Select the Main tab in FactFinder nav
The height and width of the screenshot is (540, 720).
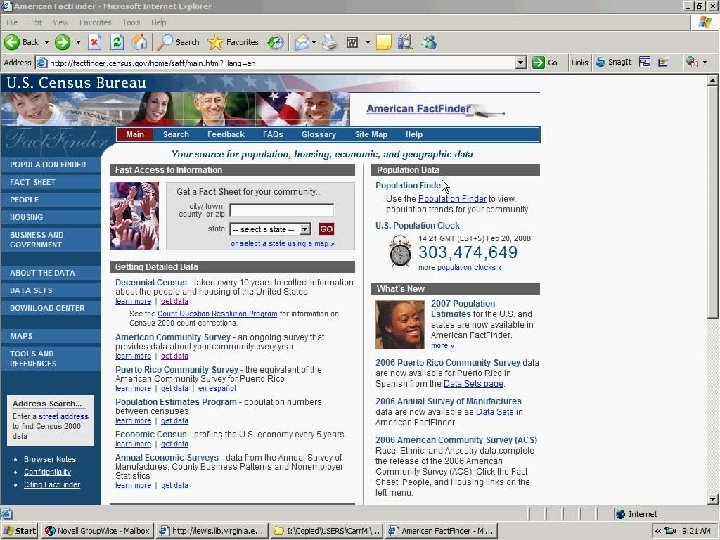click(x=135, y=135)
